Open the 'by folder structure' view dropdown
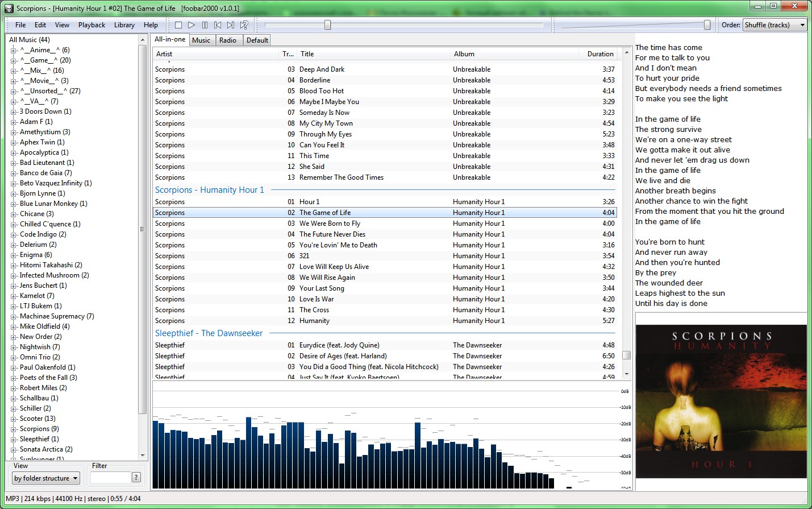 tap(46, 478)
